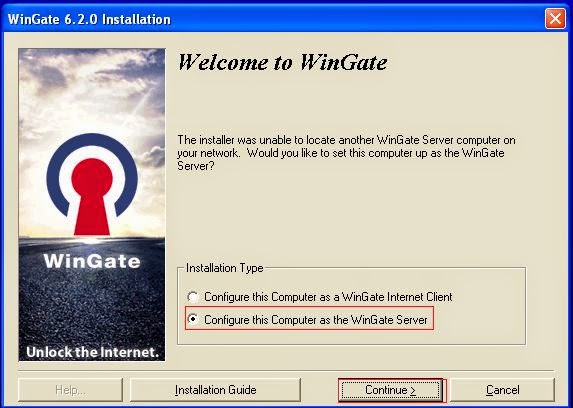573x408 pixels.
Task: Close the WinGate Installation window
Action: 555,18
